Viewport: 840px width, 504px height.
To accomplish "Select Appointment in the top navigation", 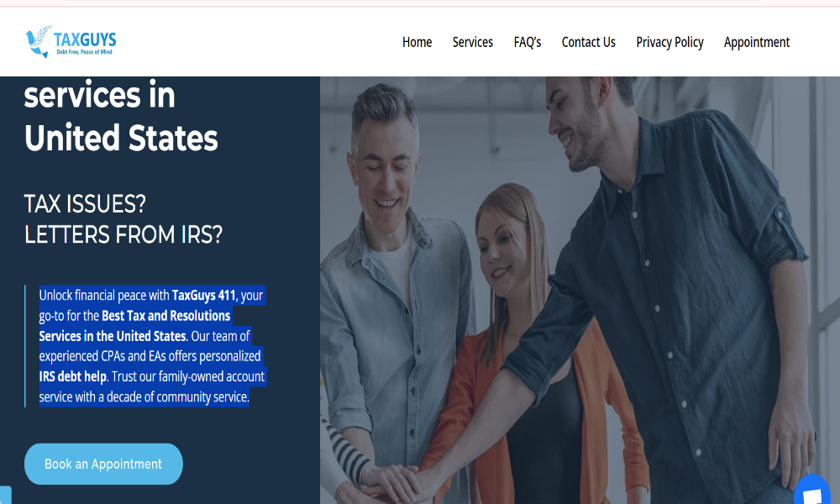I will [757, 42].
